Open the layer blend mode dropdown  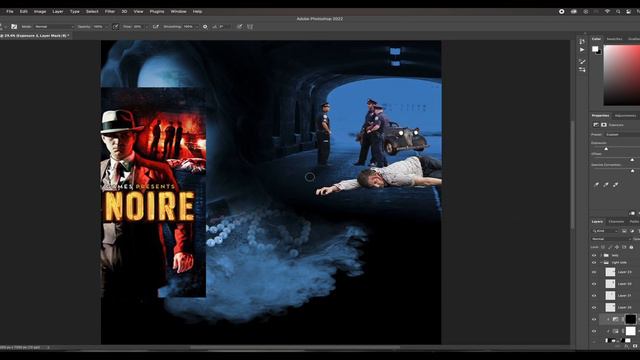click(x=611, y=239)
